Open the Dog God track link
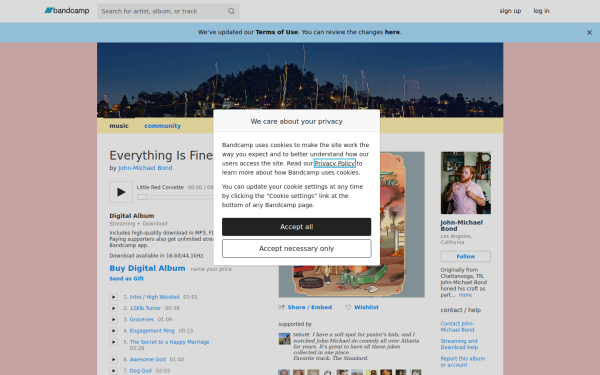Viewport: 600px width, 375px height. 140,371
